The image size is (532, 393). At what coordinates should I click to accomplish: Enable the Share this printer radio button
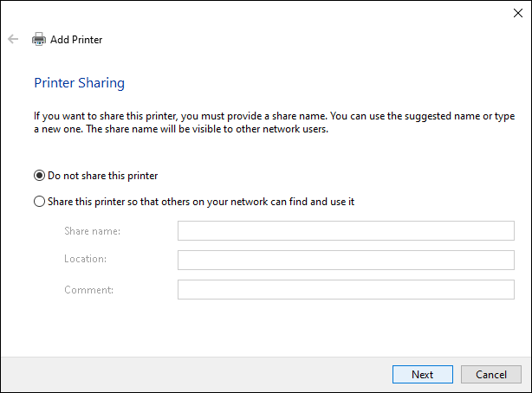[39, 202]
